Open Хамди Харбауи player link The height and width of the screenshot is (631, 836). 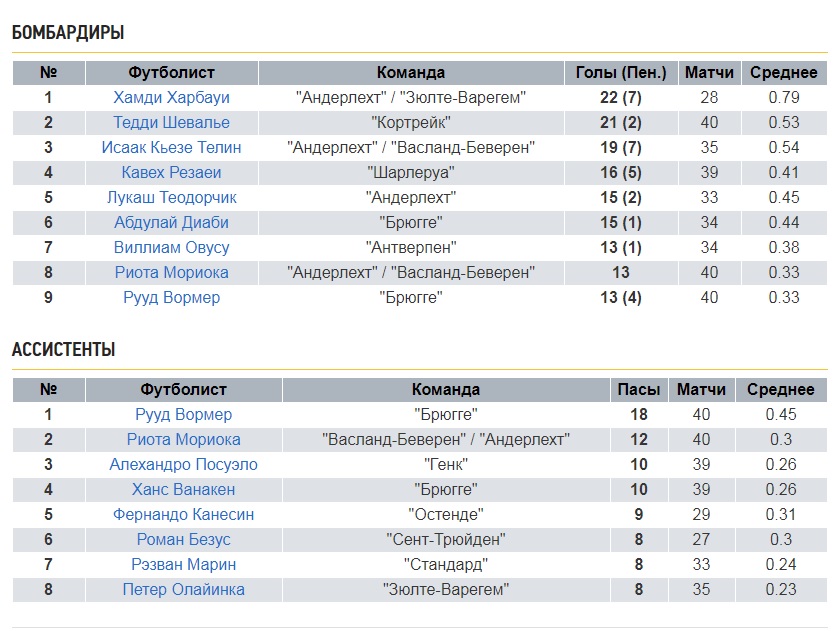171,97
